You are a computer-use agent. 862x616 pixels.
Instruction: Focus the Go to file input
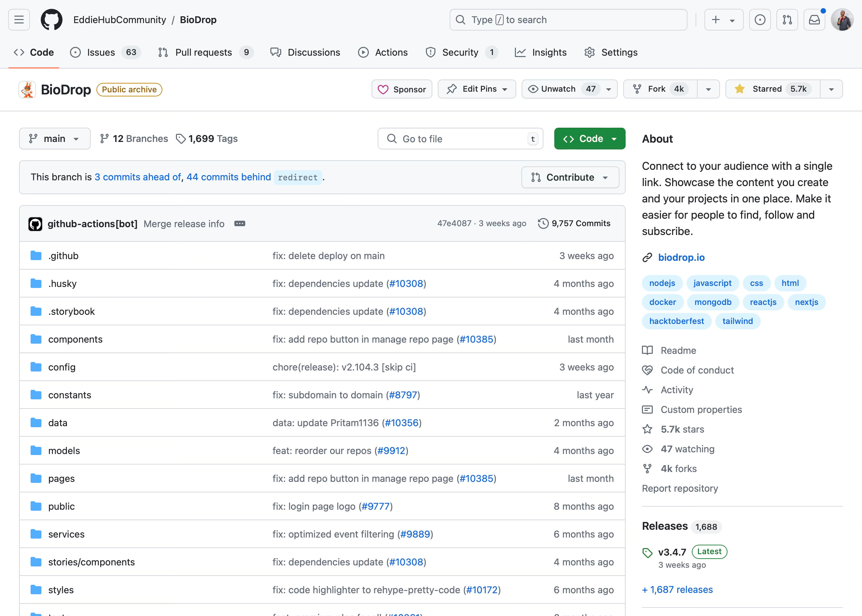click(461, 139)
